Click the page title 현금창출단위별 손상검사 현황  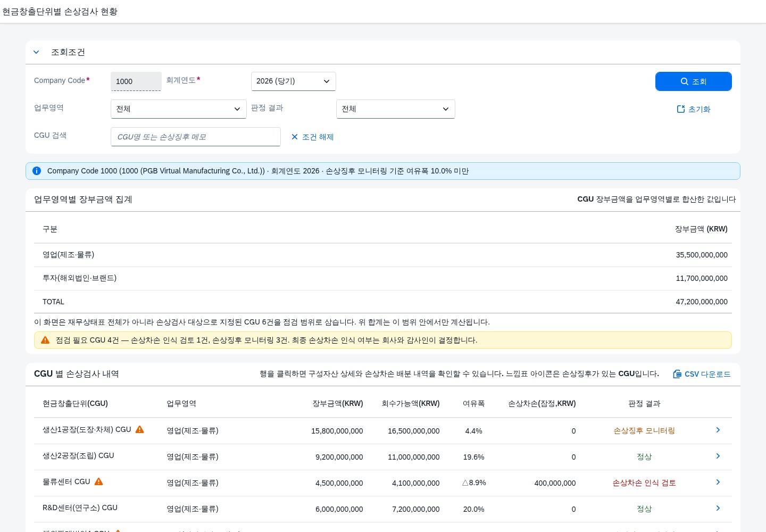coord(60,12)
